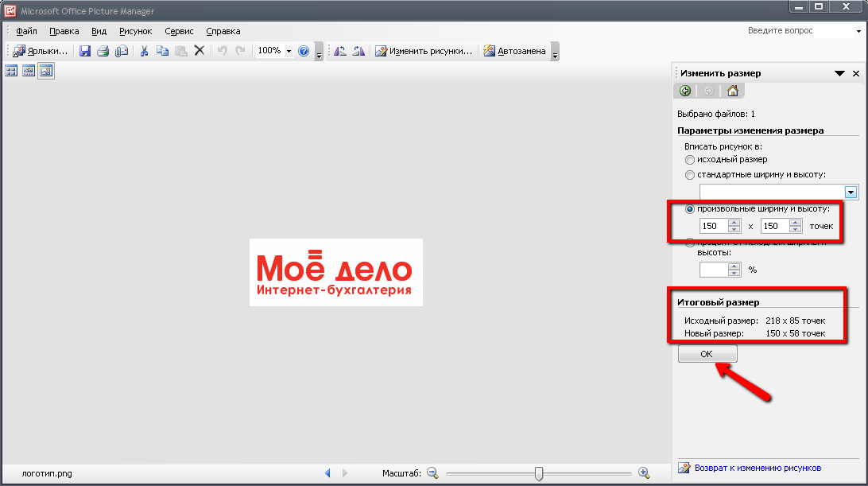Viewport: 868px width, 486px height.
Task: Click the Home icon in task pane
Action: coord(733,91)
